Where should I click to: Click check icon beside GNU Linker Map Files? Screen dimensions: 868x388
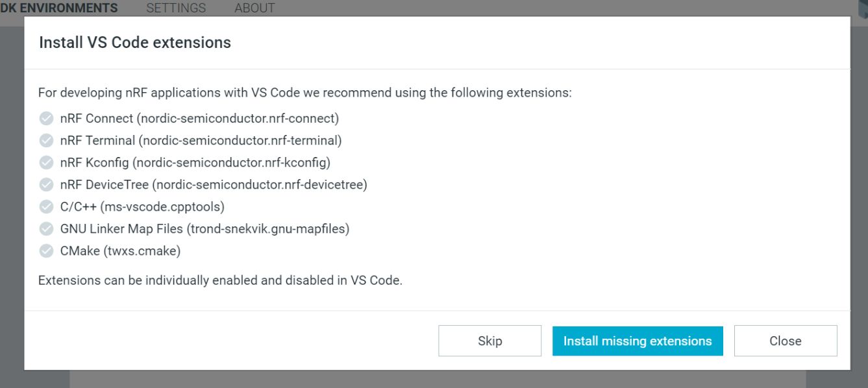[46, 228]
